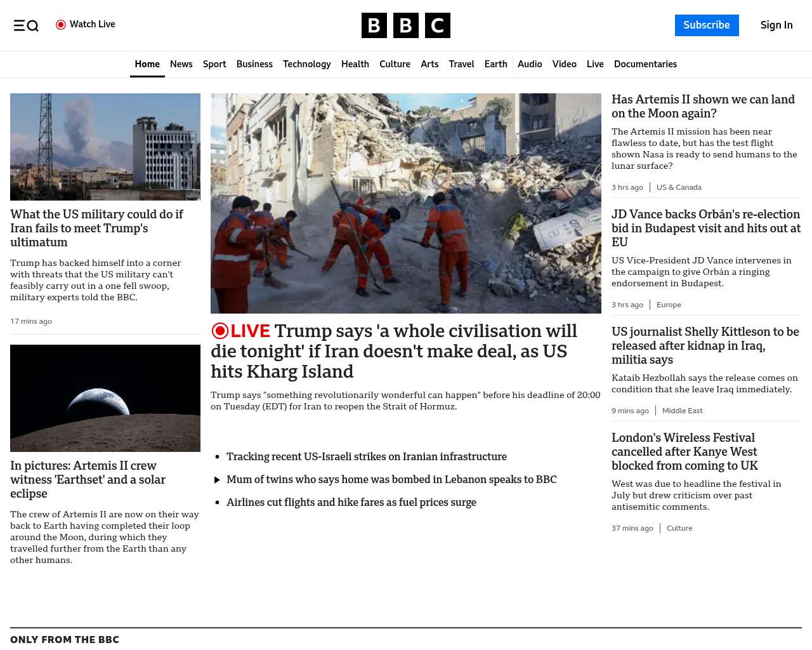Click the red LIVE indicator icon in headline
The image size is (812, 650).
click(x=220, y=331)
